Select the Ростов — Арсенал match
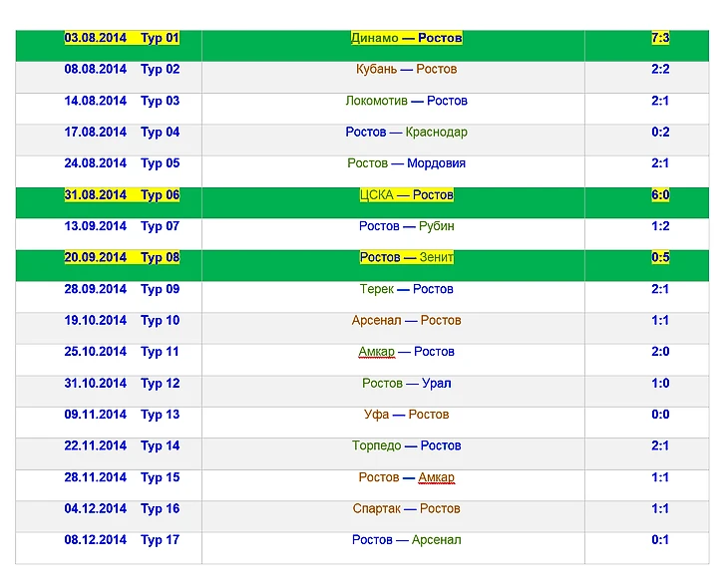This screenshot has height=585, width=728. point(406,540)
